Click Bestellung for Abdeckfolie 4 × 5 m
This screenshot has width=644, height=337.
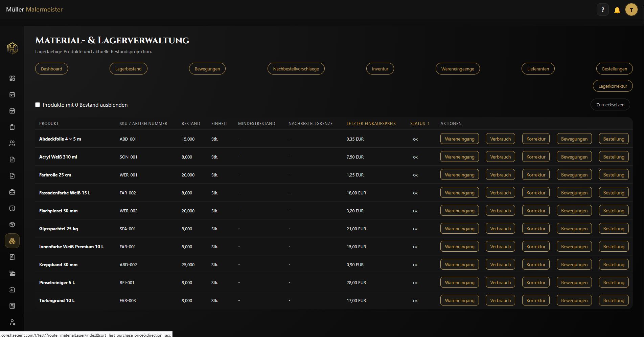coord(614,139)
